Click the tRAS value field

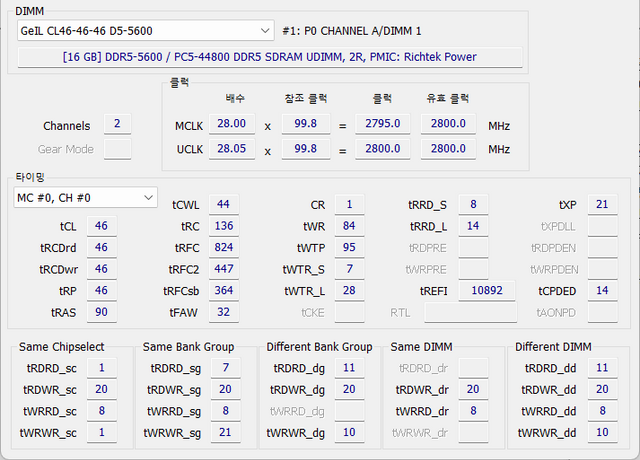click(x=101, y=313)
